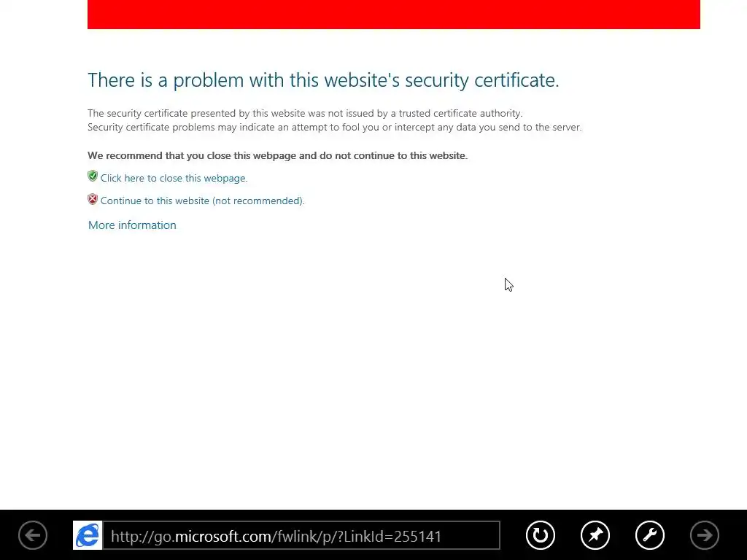Expand the More information section

pos(132,225)
